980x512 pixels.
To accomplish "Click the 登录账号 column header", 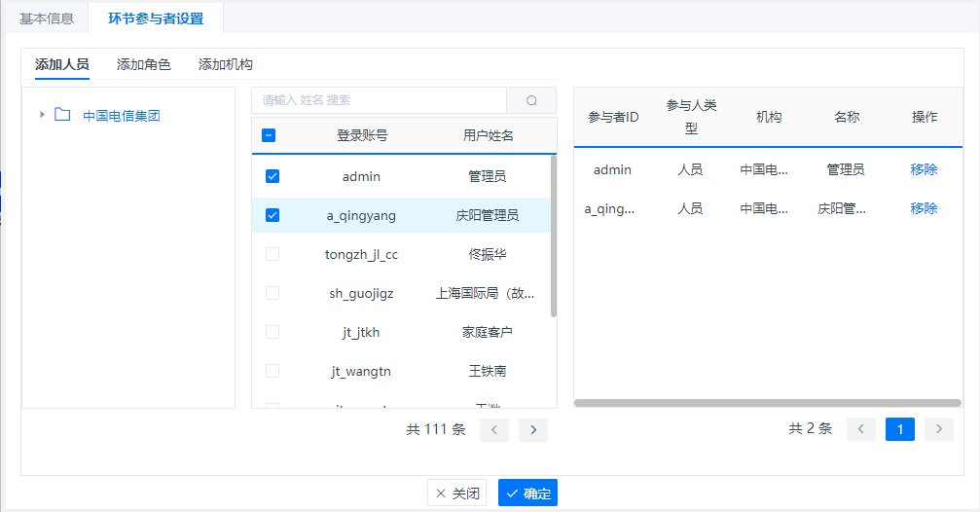I will [x=362, y=135].
